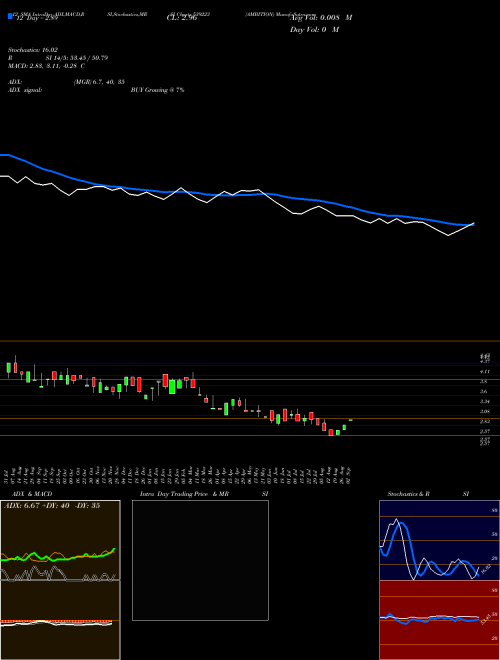Click the 'ADX: 6.67 +DY: 40 -DY: 35' header
This screenshot has height=660, width=500.
pos(52,506)
